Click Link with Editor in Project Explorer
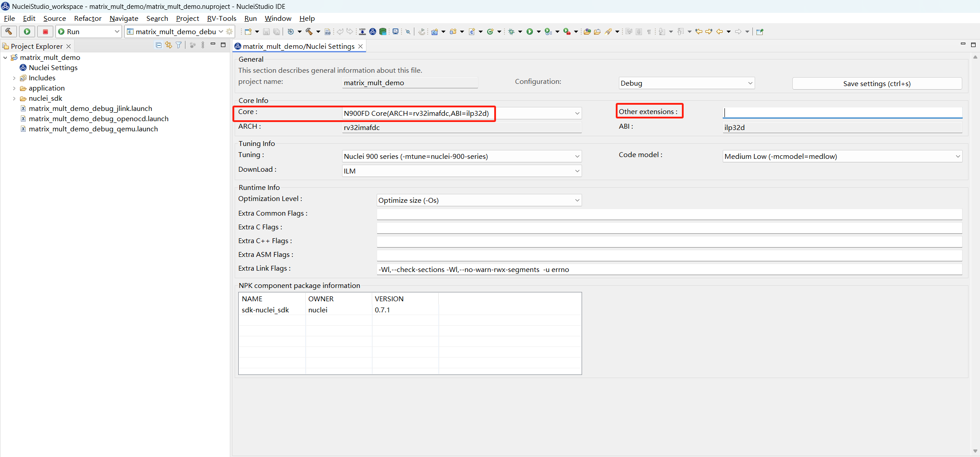The image size is (980, 457). click(169, 45)
